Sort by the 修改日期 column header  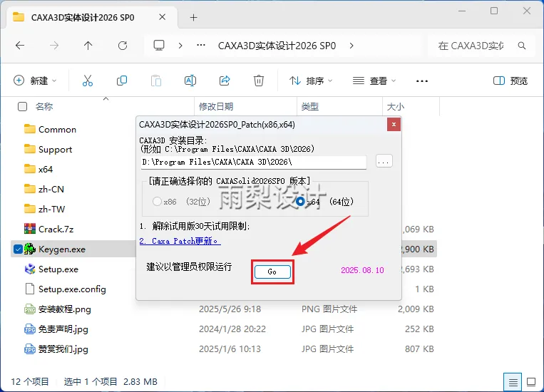point(216,106)
